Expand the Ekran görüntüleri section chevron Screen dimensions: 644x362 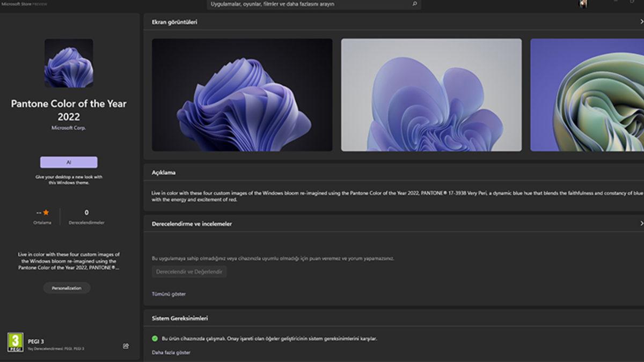coord(640,22)
